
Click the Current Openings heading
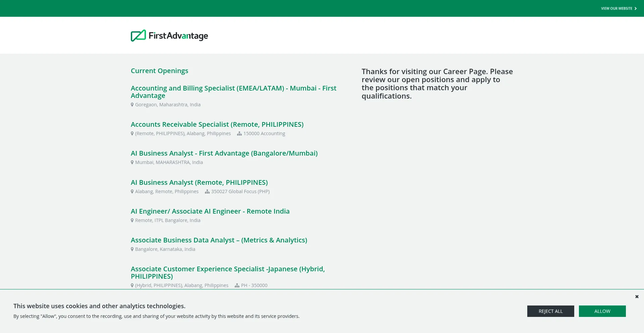click(159, 71)
